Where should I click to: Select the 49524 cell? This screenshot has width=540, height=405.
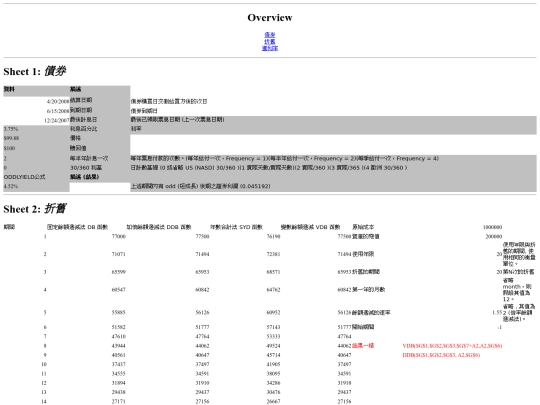point(273,345)
